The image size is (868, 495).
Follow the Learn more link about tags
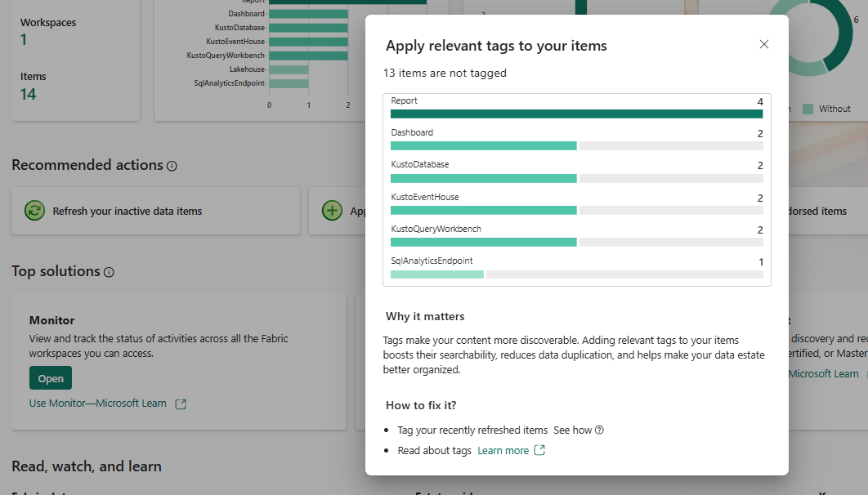503,451
